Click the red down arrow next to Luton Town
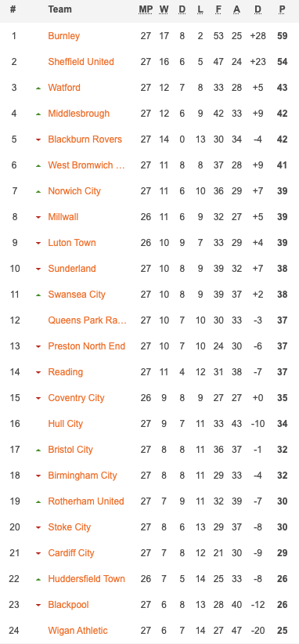Image resolution: width=299 pixels, height=644 pixels. point(38,243)
